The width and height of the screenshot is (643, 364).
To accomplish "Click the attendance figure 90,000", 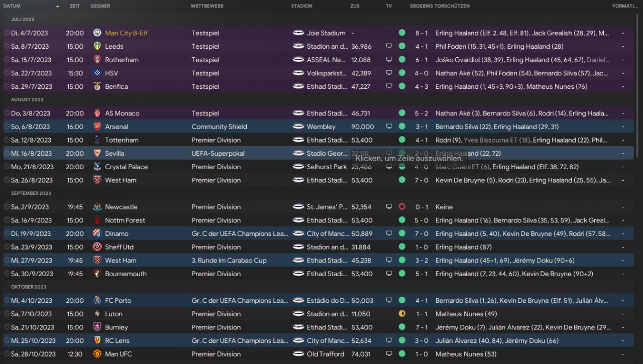I will pos(363,127).
